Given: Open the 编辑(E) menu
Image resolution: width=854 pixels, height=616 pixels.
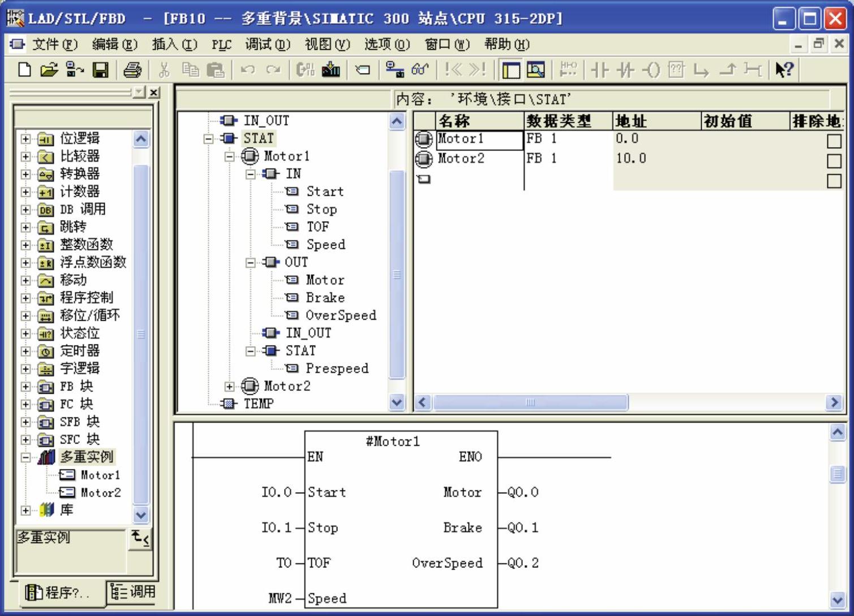Looking at the screenshot, I should point(114,44).
